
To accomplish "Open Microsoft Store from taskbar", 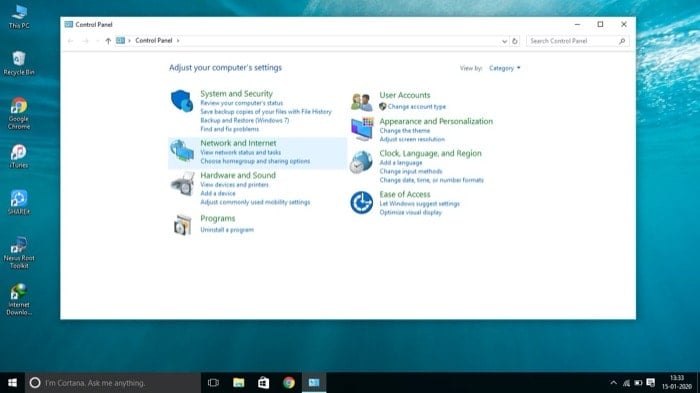I will click(x=263, y=383).
